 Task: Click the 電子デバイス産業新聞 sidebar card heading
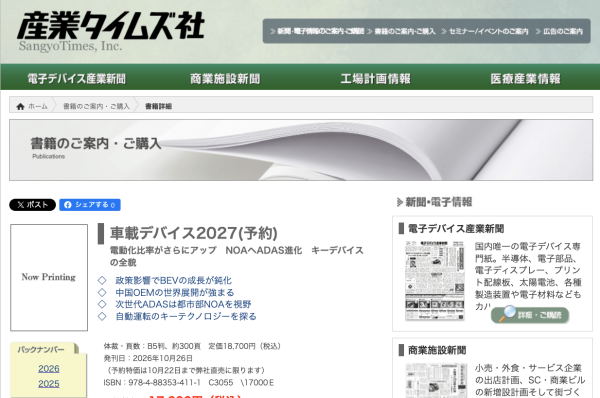click(456, 229)
